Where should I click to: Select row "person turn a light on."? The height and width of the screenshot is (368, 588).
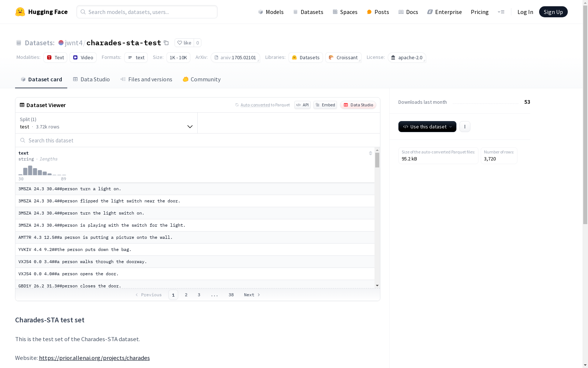click(x=195, y=189)
